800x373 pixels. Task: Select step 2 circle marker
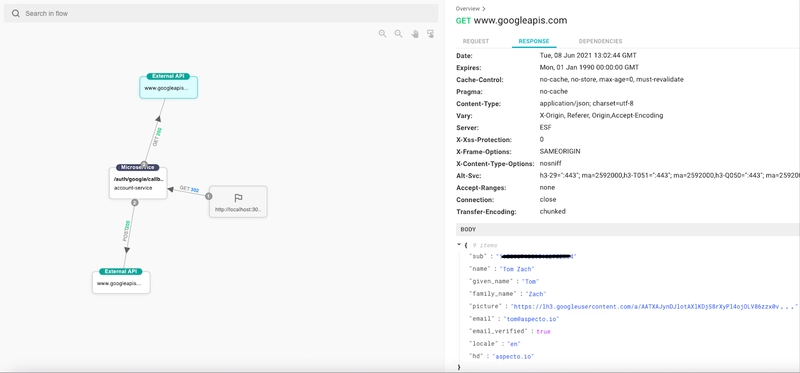tap(135, 203)
